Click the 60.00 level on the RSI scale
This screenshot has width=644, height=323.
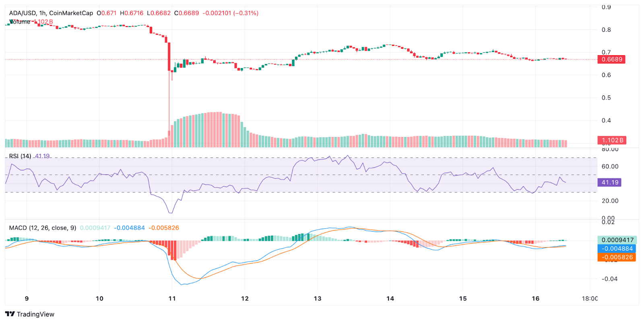610,166
